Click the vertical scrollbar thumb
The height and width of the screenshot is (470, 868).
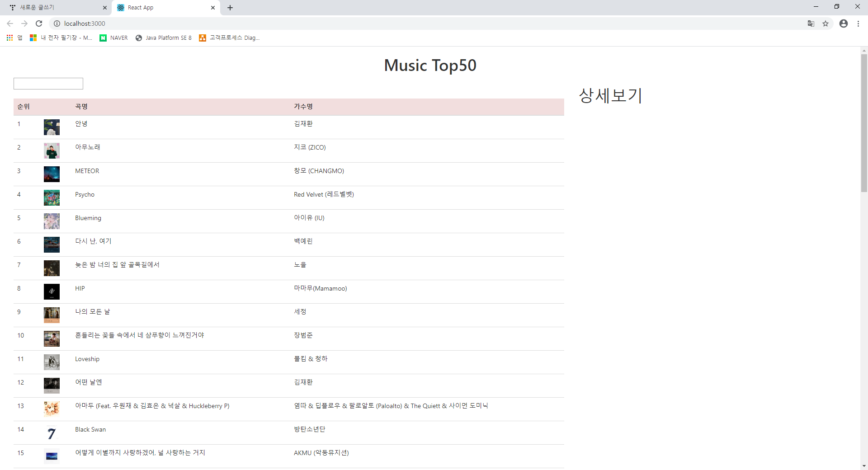click(864, 123)
